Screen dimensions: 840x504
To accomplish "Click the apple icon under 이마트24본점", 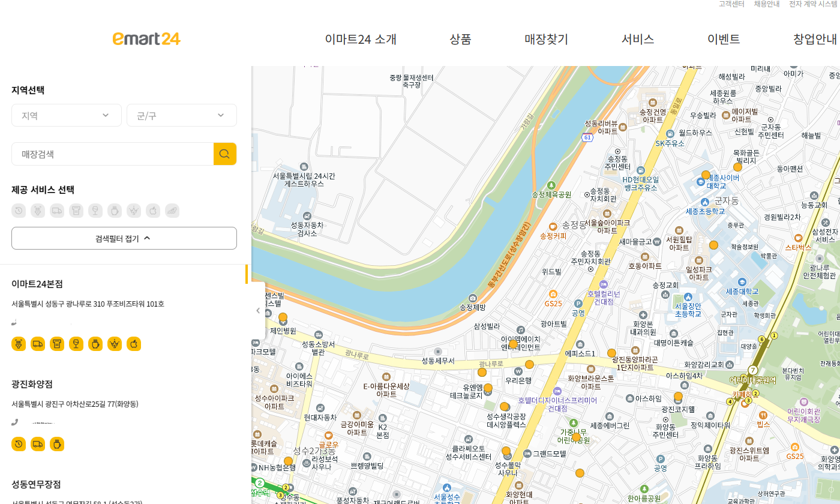I will [134, 344].
